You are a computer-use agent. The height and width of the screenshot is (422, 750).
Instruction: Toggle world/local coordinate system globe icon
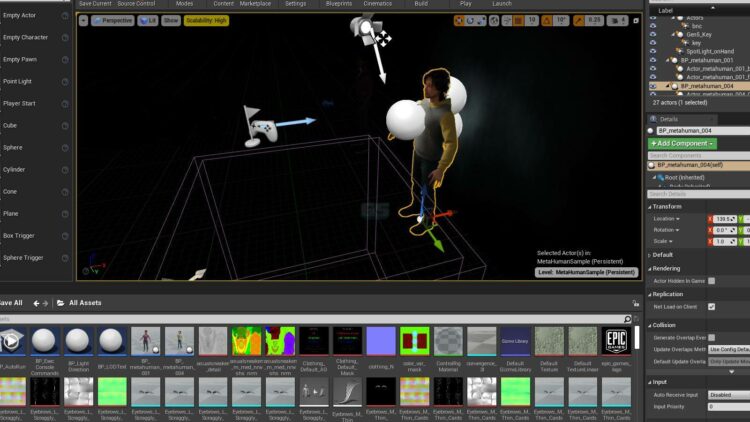coord(494,21)
